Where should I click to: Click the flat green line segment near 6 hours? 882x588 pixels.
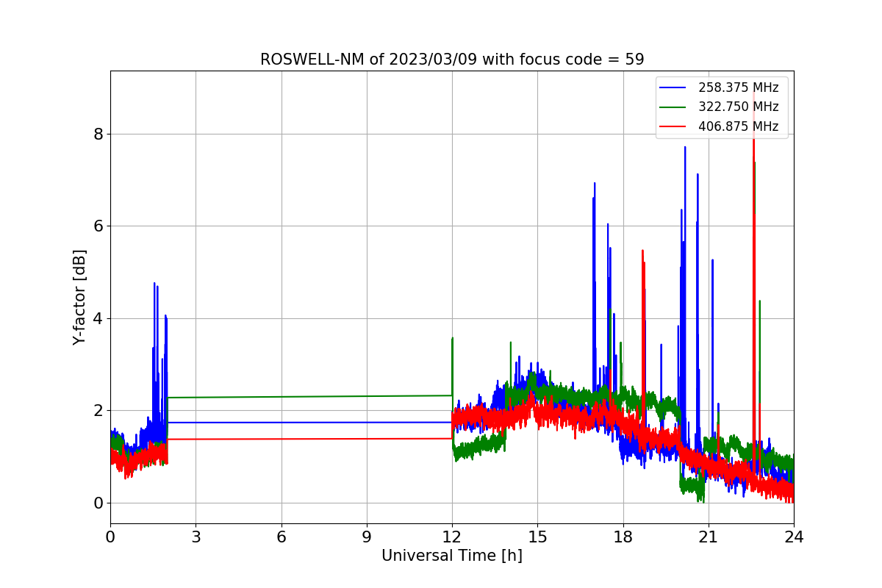282,396
